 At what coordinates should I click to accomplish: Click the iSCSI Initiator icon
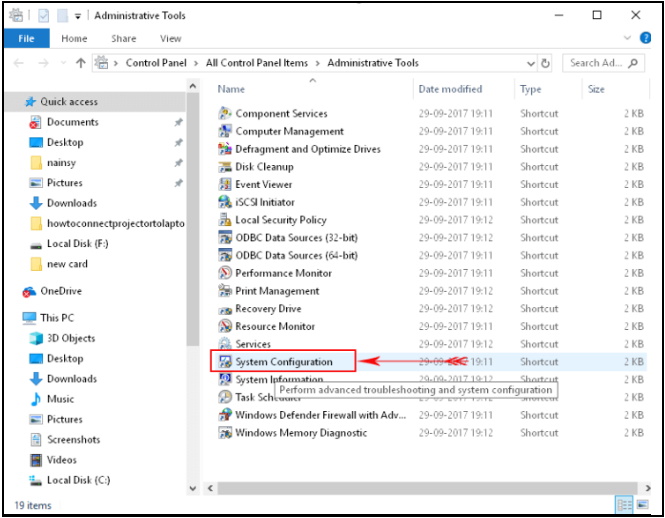click(225, 202)
